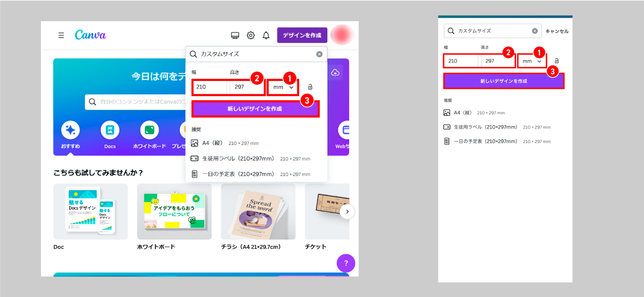
Task: Toggle aspect ratio lock beside キャンセル panel's mm
Action: (557, 61)
